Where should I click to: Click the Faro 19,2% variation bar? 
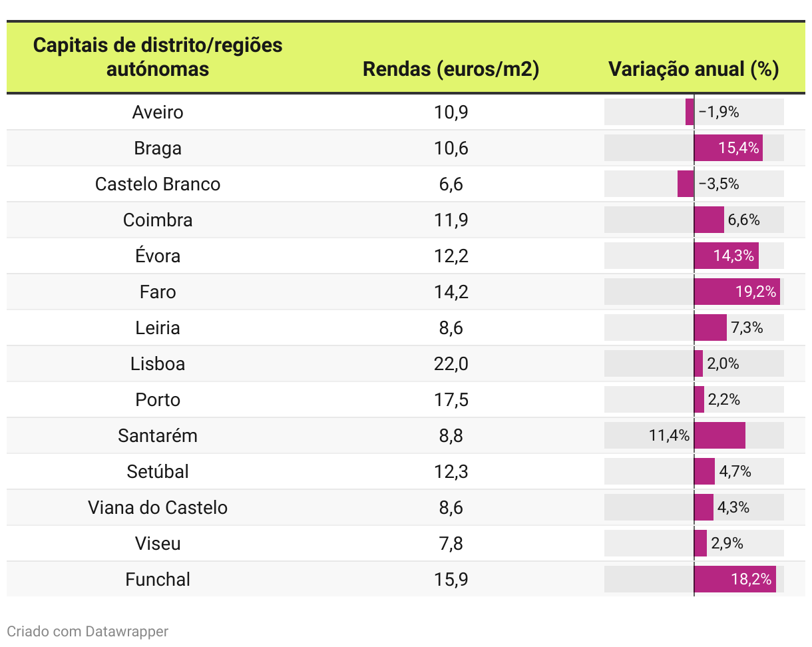pyautogui.click(x=737, y=292)
